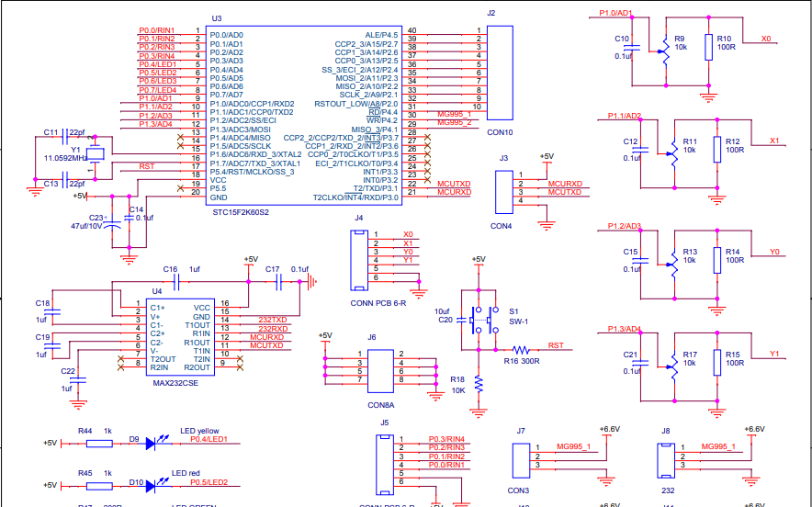Click the U3 reference designator
812x507 pixels.
pos(217,18)
